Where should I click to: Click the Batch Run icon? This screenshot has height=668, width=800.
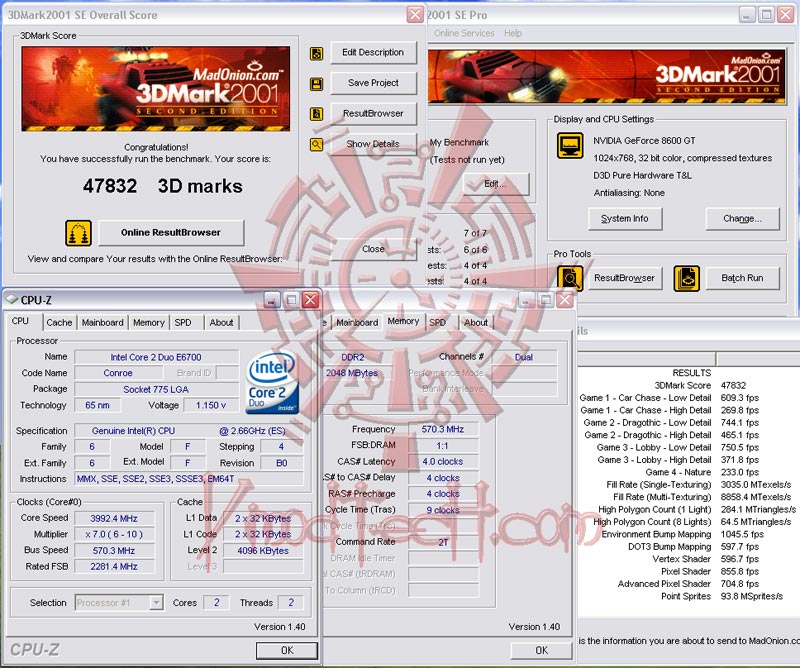pos(687,279)
